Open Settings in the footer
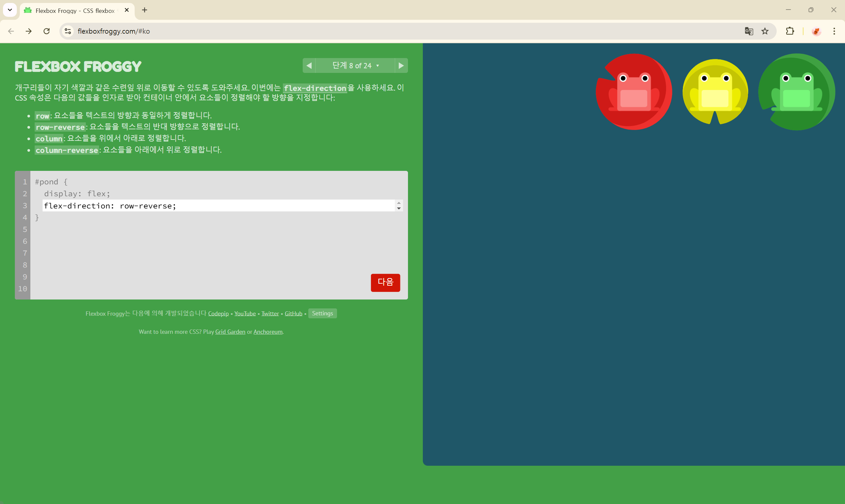Image resolution: width=845 pixels, height=504 pixels. (322, 313)
